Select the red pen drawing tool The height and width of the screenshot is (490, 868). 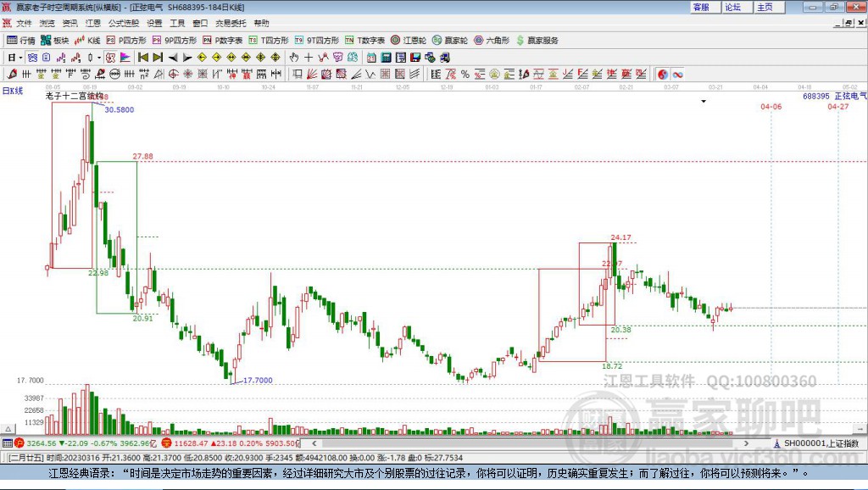point(12,74)
